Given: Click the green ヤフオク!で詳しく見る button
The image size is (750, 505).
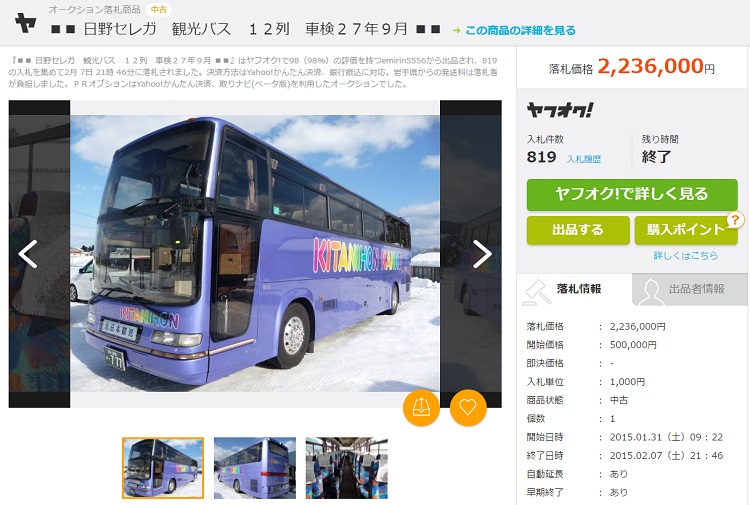Looking at the screenshot, I should pos(632,195).
